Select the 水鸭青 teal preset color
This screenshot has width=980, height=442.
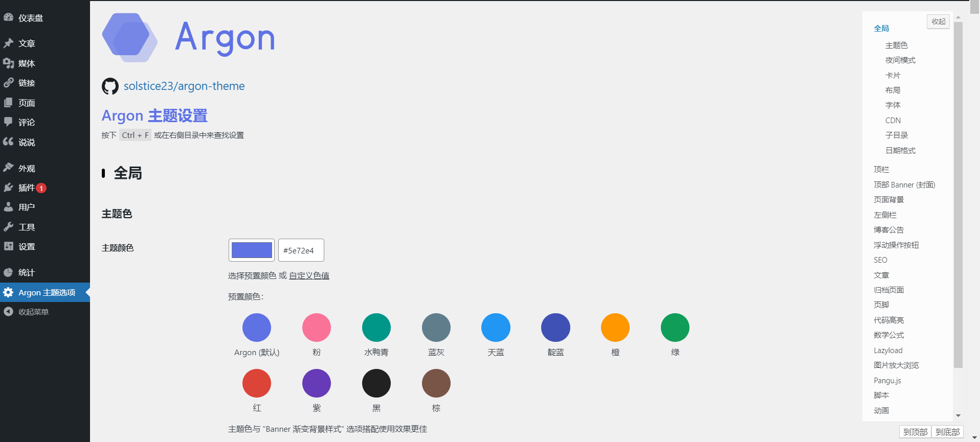(x=376, y=328)
